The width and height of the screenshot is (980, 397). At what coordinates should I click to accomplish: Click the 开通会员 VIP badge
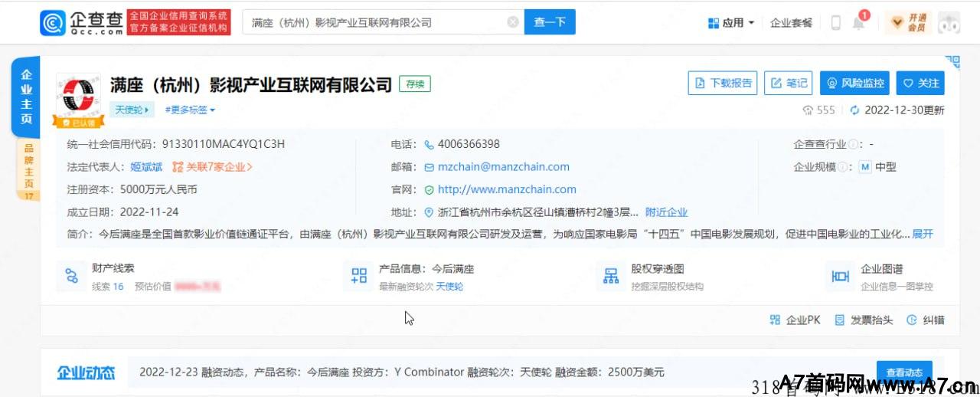click(x=908, y=23)
